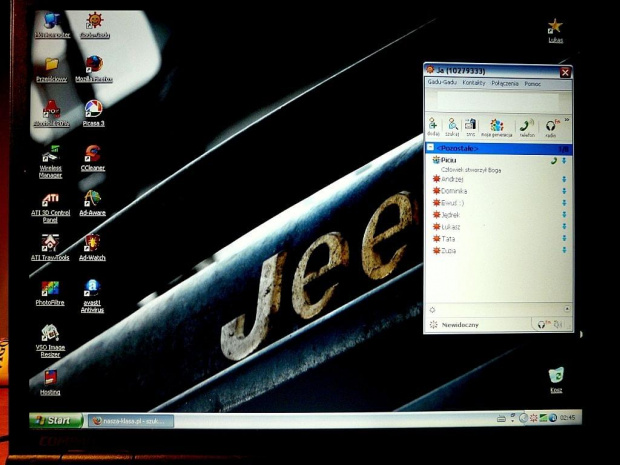The image size is (620, 465).
Task: Open the VSO Image Resizer desktop icon
Action: coord(50,341)
